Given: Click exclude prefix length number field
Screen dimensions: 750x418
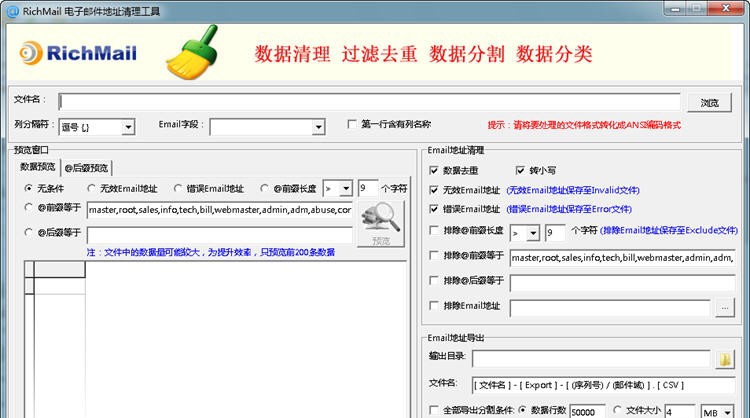Looking at the screenshot, I should click(x=555, y=233).
